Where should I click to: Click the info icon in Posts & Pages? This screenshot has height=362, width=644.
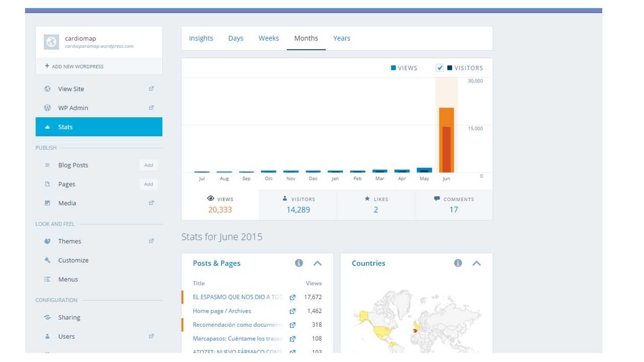point(299,263)
